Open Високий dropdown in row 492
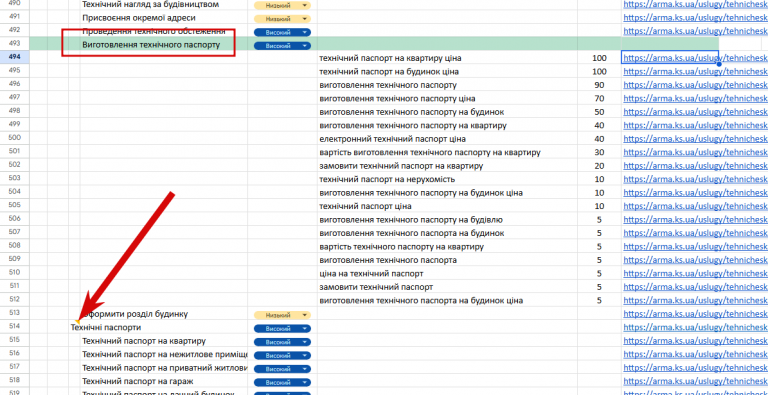The image size is (768, 395). pos(282,32)
